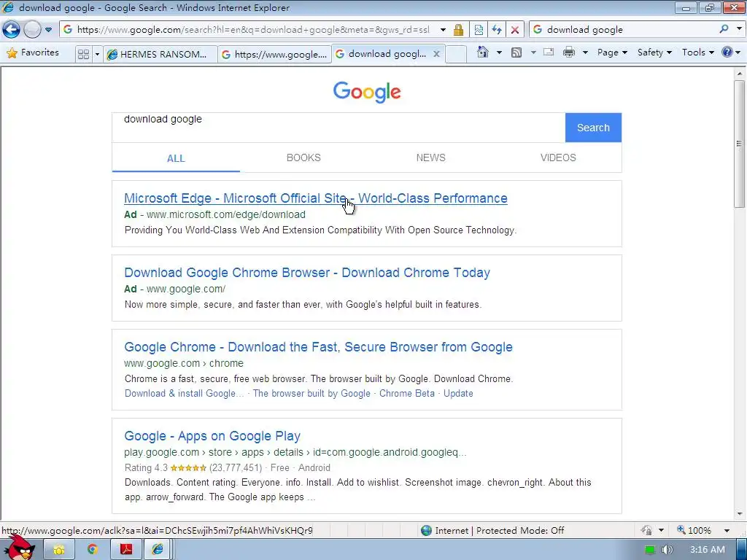
Task: Click the browser Back arrow button
Action: tap(12, 29)
